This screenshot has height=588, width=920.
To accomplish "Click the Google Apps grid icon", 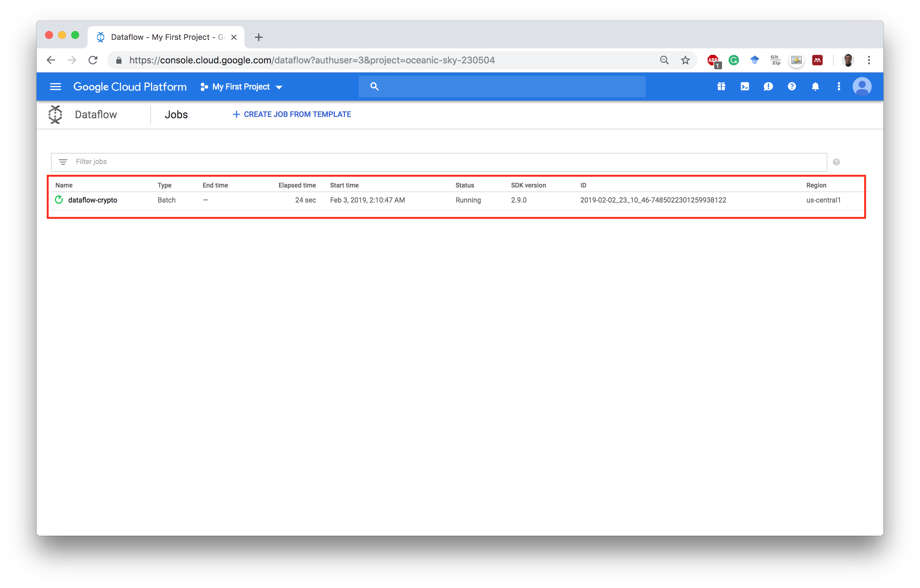I will click(x=721, y=86).
